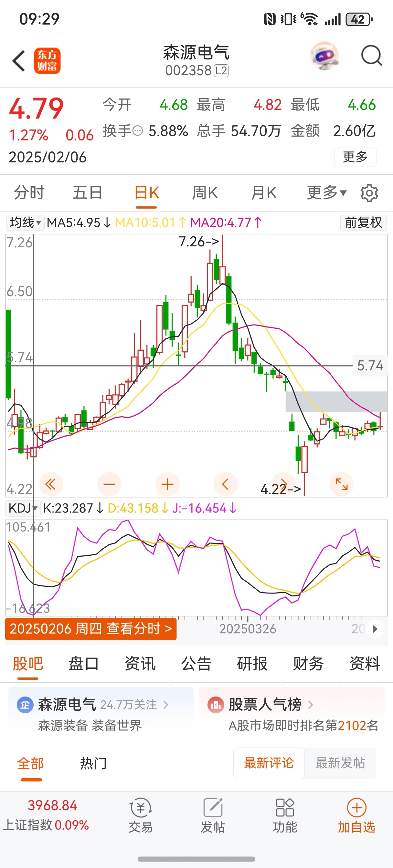Expand 股票人气榜 chevron
Viewport: 393px width, 868px height.
click(311, 705)
